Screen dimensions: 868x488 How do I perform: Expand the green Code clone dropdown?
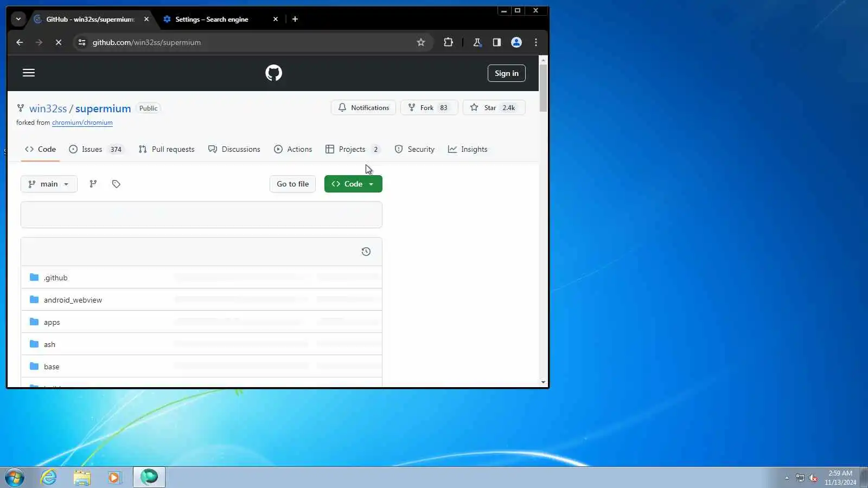353,184
